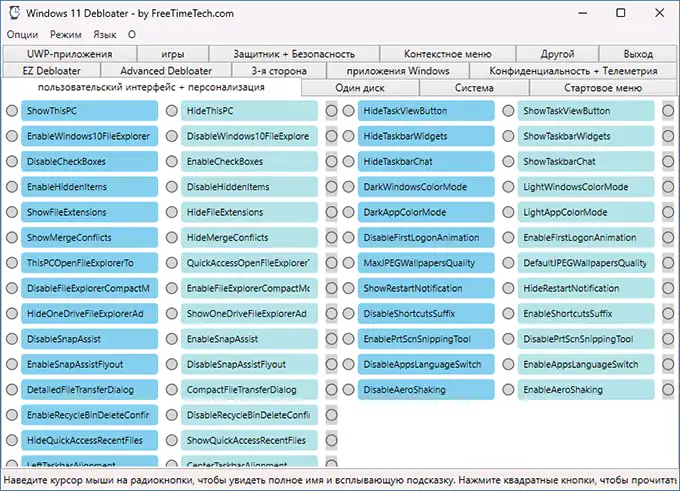Open the Язык menu
Viewport: 680px width, 491px height.
(x=105, y=35)
